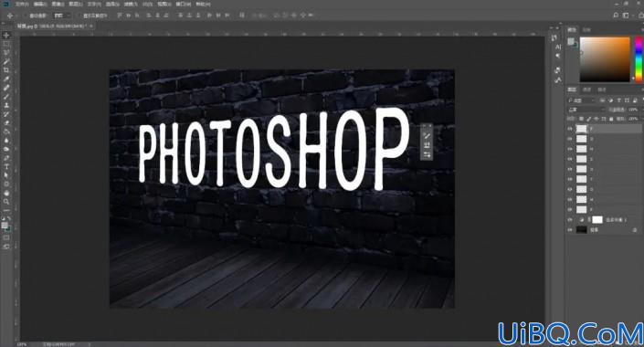Open the blending mode dropdown
This screenshot has height=347, width=644.
coord(586,110)
